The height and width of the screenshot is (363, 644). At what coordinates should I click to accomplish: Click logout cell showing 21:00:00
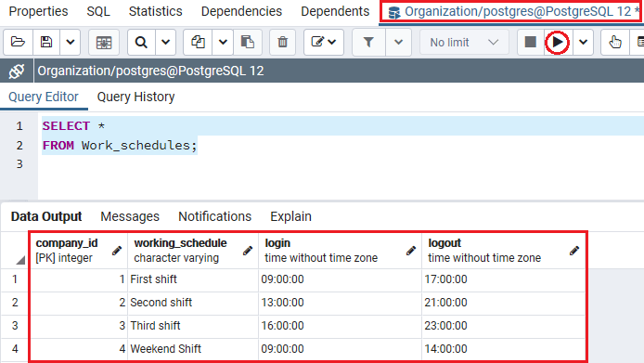coord(504,303)
